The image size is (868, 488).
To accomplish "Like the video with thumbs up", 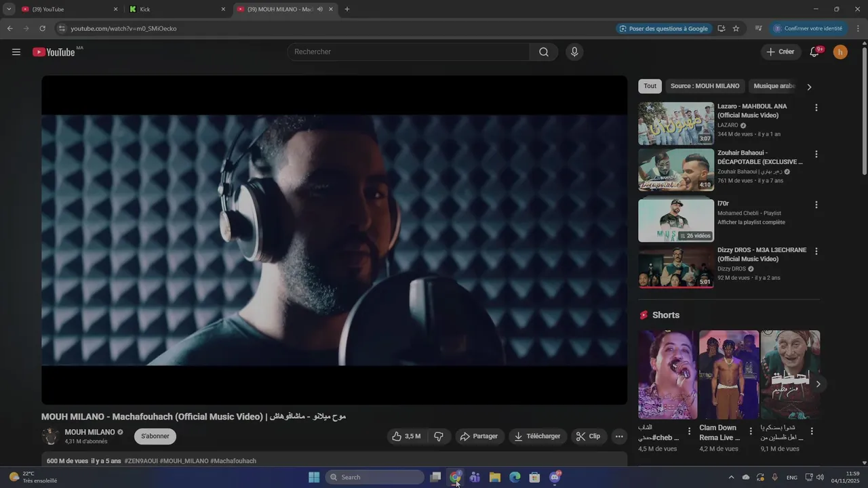I will tap(406, 436).
